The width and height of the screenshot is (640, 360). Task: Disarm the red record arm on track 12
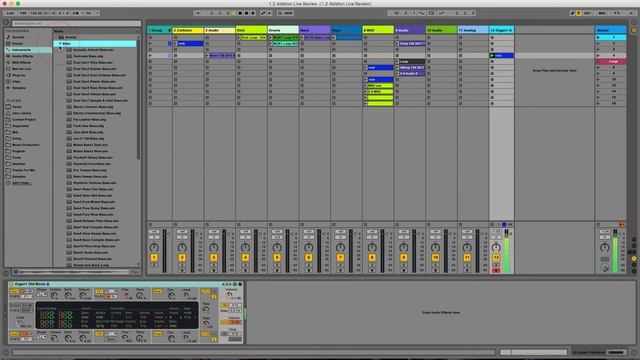496,270
